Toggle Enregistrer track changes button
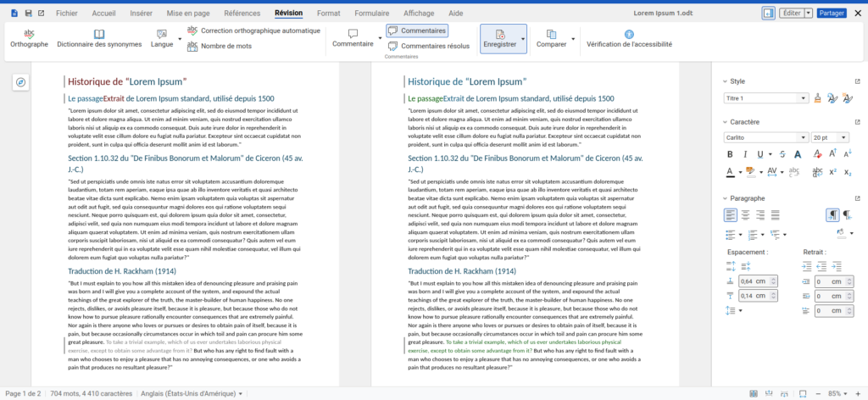The image size is (868, 400). point(498,39)
